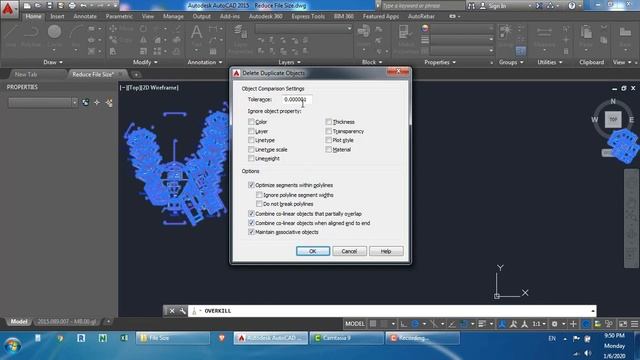Check Do not break polylines option
Viewport: 640px width, 360px height.
pyautogui.click(x=259, y=204)
